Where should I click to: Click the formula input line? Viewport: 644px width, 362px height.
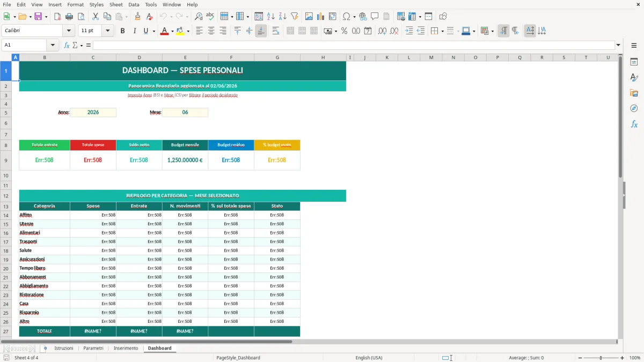[x=354, y=45]
